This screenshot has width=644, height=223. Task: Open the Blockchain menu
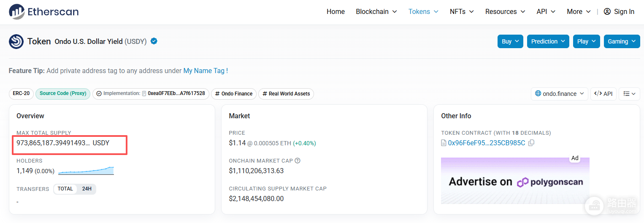coord(376,11)
